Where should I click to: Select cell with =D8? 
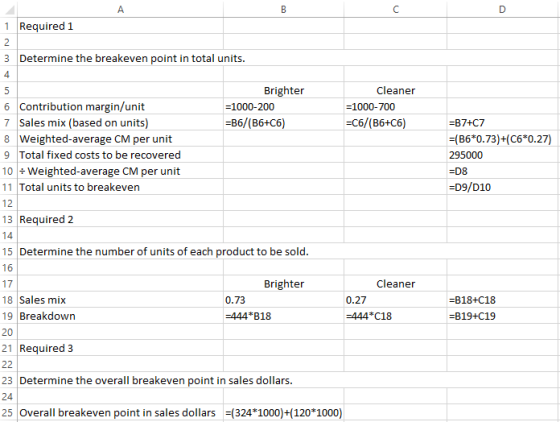(x=503, y=171)
